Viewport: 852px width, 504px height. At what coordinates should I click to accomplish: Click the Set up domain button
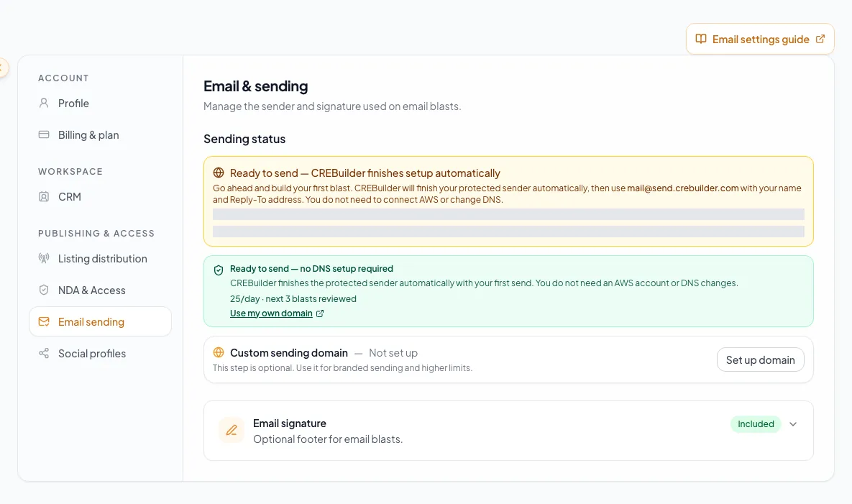tap(760, 359)
